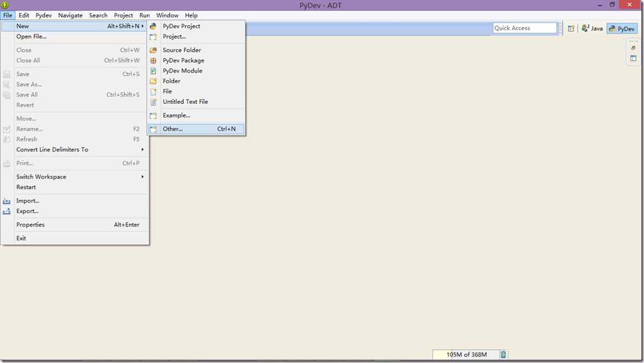This screenshot has width=644, height=363.
Task: Switch to the Java perspective
Action: (592, 29)
